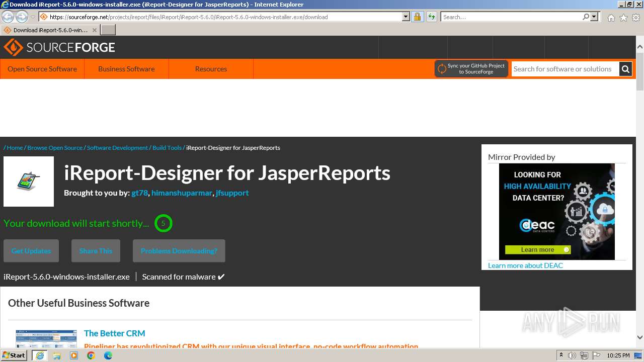
Task: Click Software Development breadcrumb
Action: (x=117, y=148)
